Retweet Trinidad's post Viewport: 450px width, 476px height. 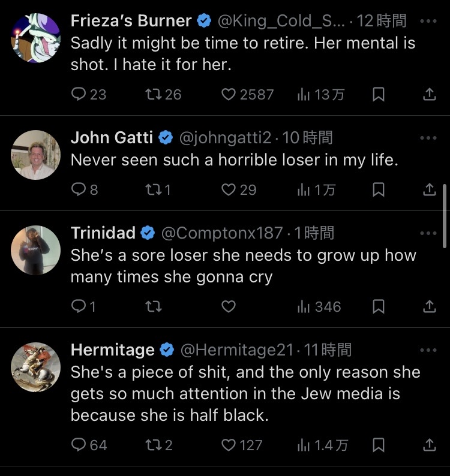(154, 306)
